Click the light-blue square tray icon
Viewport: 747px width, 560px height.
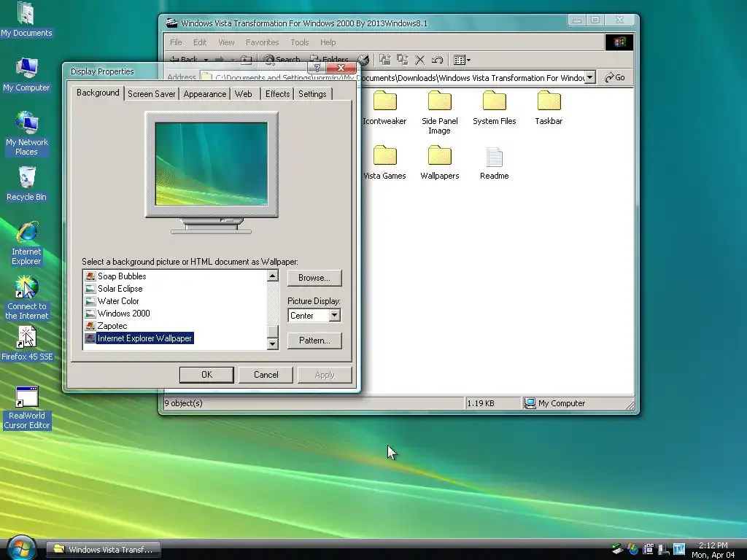click(679, 549)
